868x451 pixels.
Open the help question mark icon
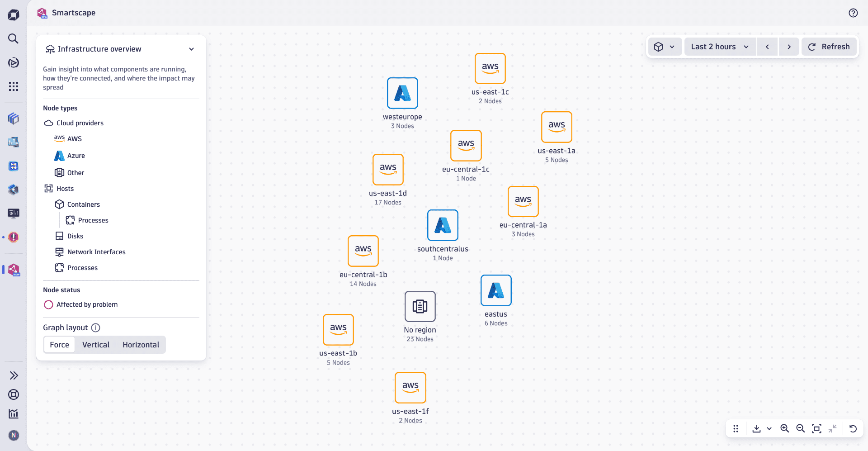(x=853, y=13)
